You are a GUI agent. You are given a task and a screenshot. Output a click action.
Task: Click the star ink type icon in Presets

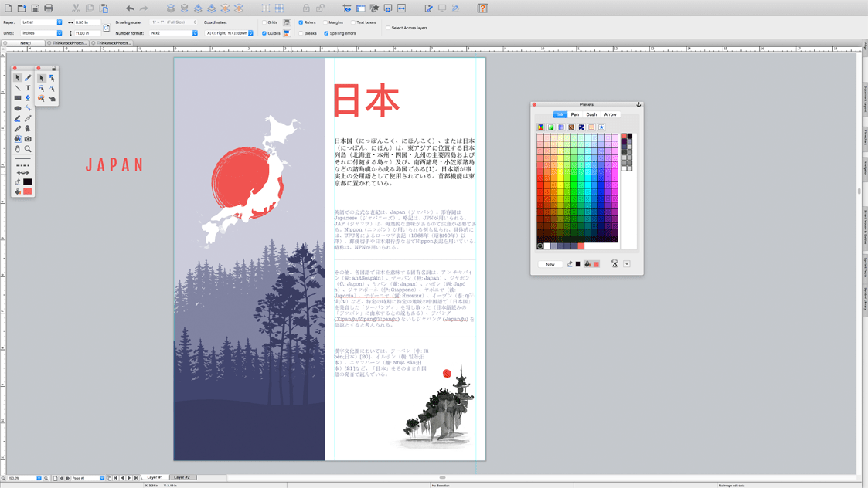(x=601, y=127)
